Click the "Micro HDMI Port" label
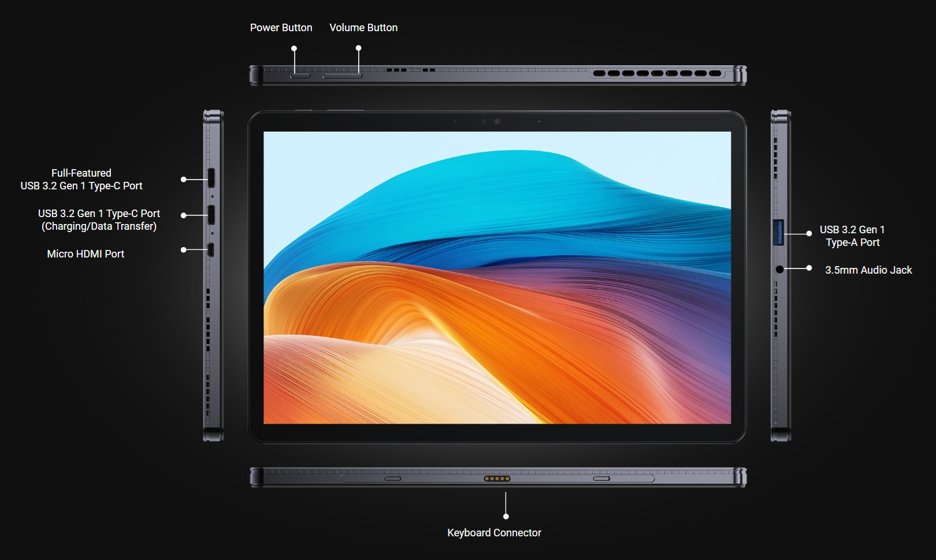 pos(86,254)
